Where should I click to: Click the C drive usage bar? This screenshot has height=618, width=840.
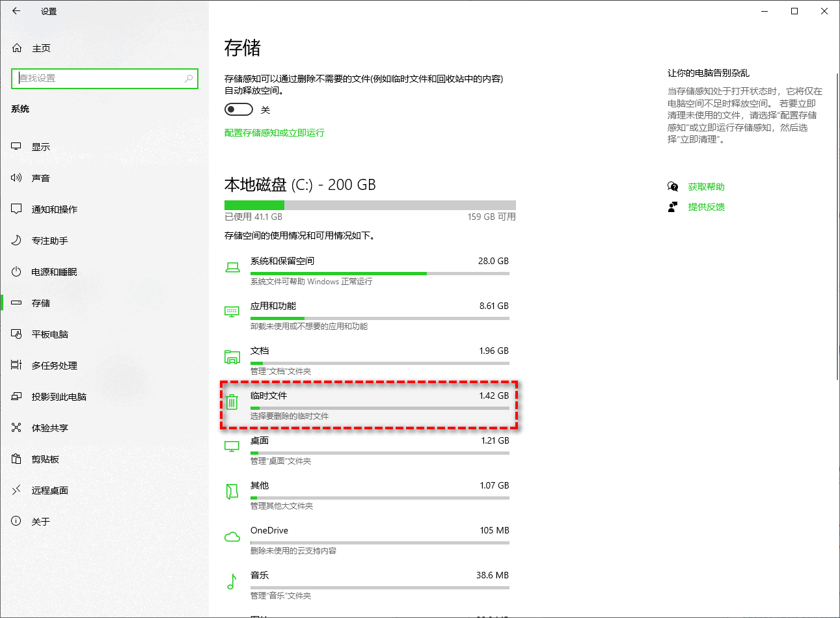[x=370, y=204]
